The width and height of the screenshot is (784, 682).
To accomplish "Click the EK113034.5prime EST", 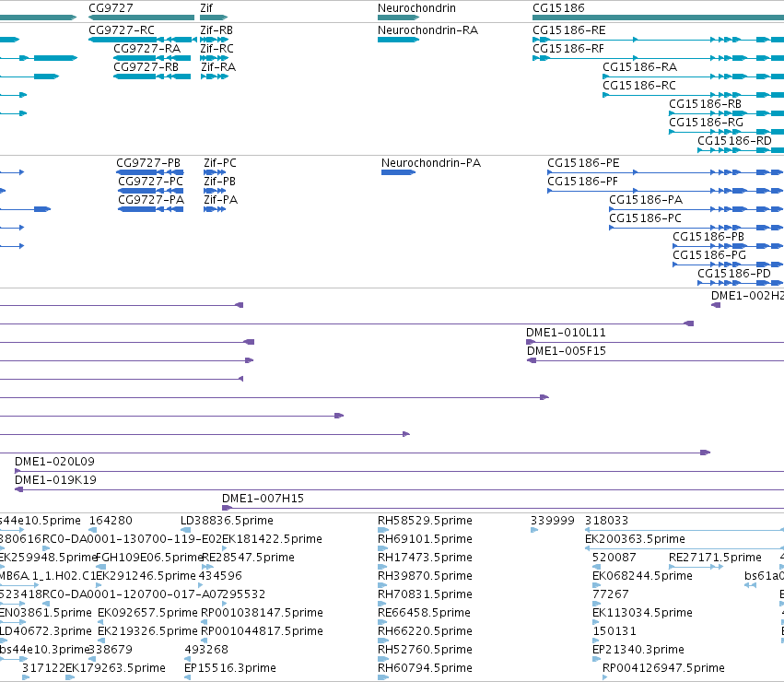I will pos(642,614).
